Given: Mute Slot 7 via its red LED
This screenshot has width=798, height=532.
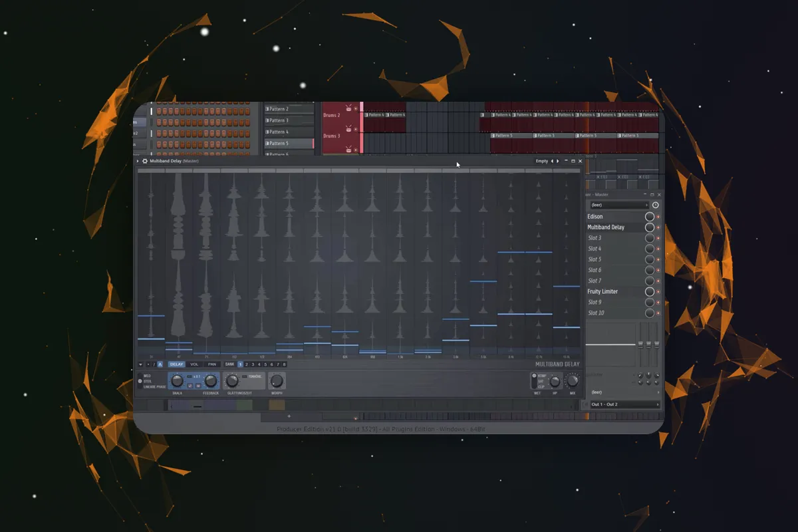Looking at the screenshot, I should point(658,281).
